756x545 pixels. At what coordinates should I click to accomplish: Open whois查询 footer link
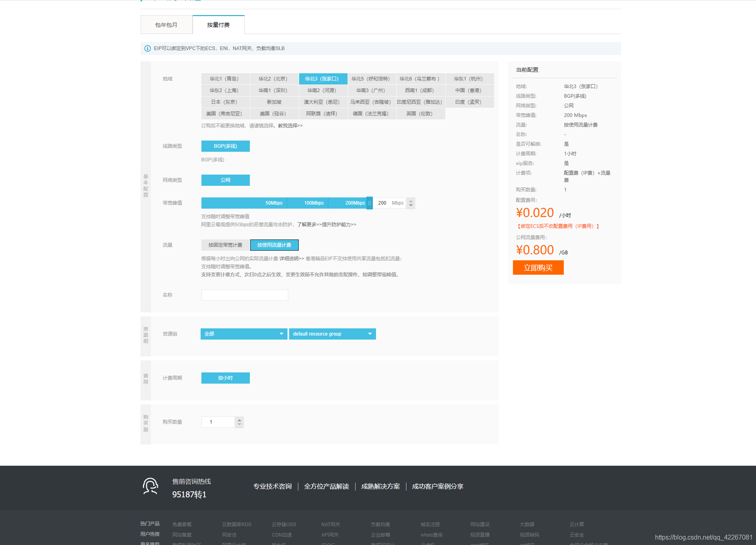[432, 535]
